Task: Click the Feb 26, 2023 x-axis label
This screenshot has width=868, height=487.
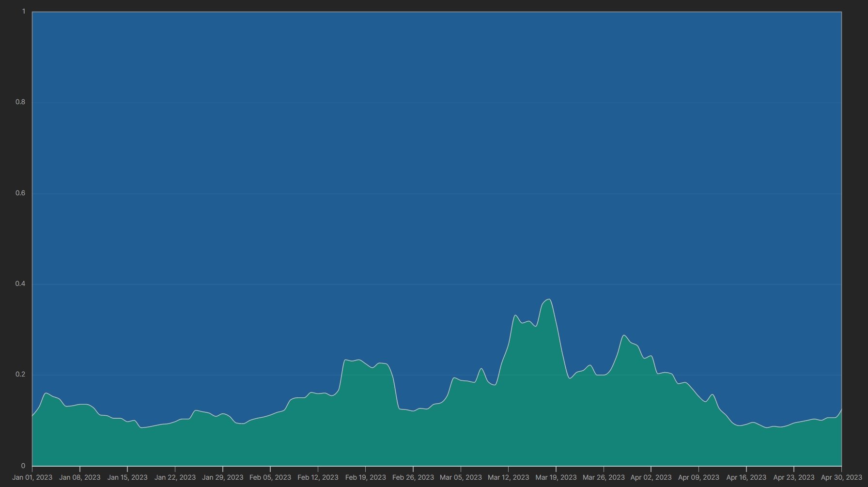Action: tap(413, 477)
